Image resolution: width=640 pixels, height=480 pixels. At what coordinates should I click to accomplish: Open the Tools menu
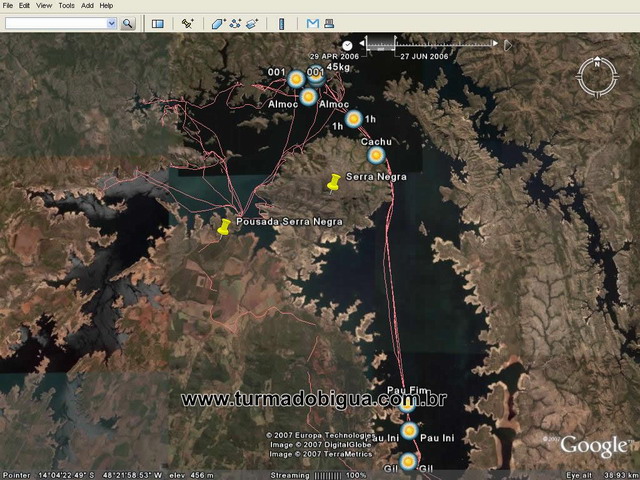click(x=67, y=6)
